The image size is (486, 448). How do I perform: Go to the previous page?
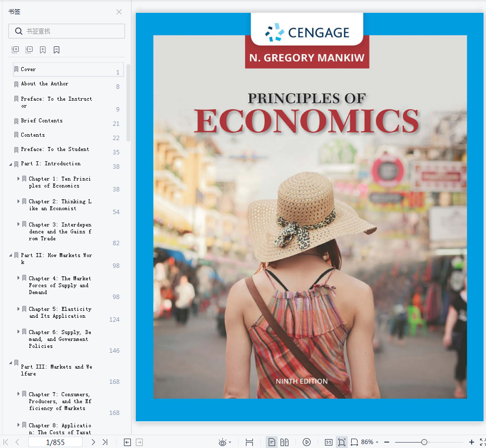17,442
